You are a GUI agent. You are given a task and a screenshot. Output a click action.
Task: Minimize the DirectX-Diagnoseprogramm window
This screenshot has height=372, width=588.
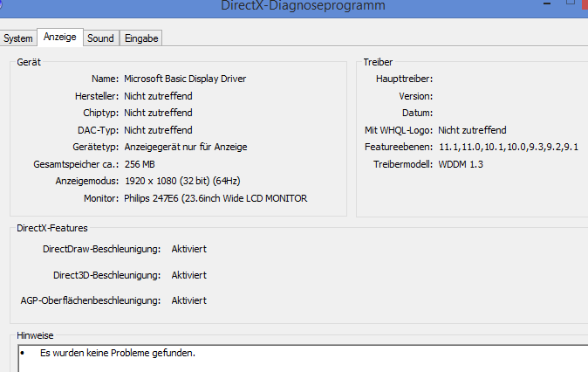547,3
